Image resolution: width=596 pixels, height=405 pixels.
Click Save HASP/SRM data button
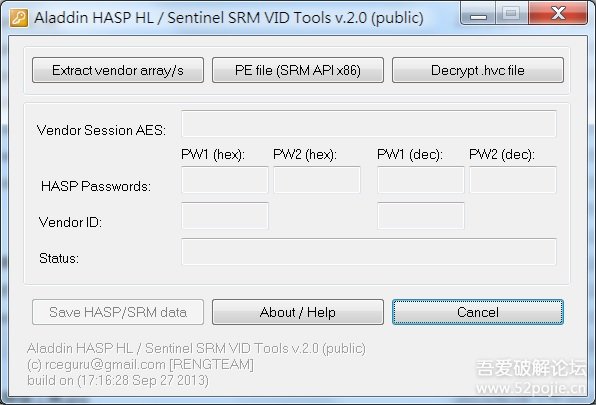118,312
